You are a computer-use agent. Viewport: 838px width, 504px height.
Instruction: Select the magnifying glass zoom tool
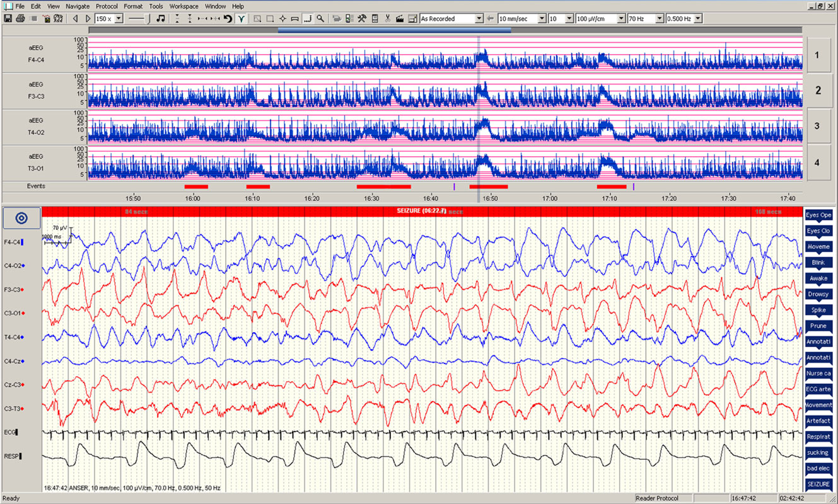[320, 19]
